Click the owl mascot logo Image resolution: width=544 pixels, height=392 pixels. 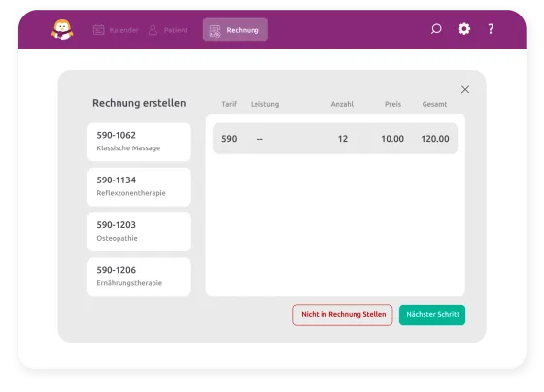62,29
